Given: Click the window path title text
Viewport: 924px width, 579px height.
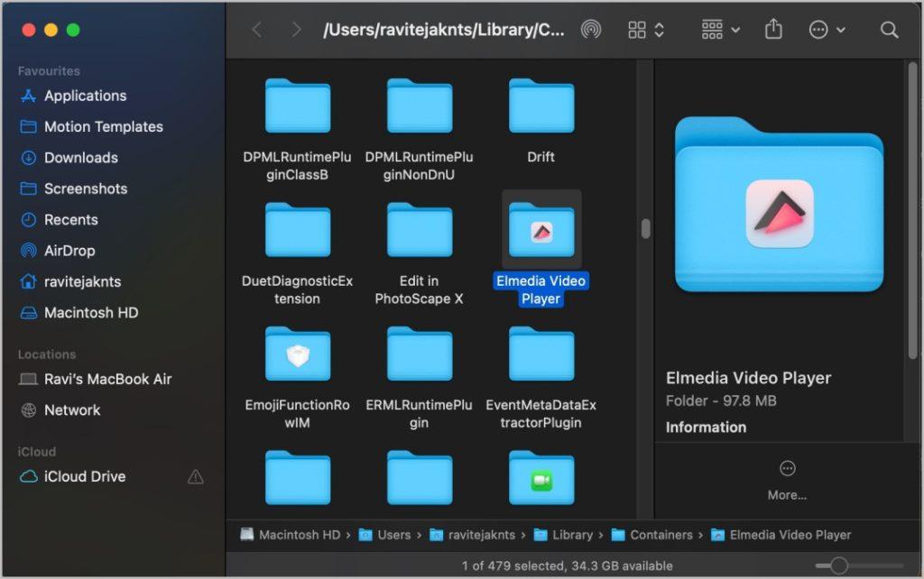Looking at the screenshot, I should click(444, 30).
